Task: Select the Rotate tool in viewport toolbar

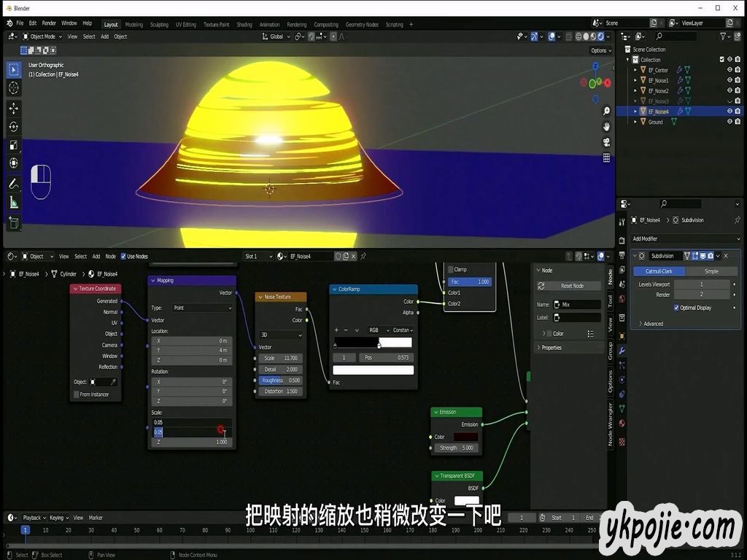Action: pyautogui.click(x=14, y=127)
